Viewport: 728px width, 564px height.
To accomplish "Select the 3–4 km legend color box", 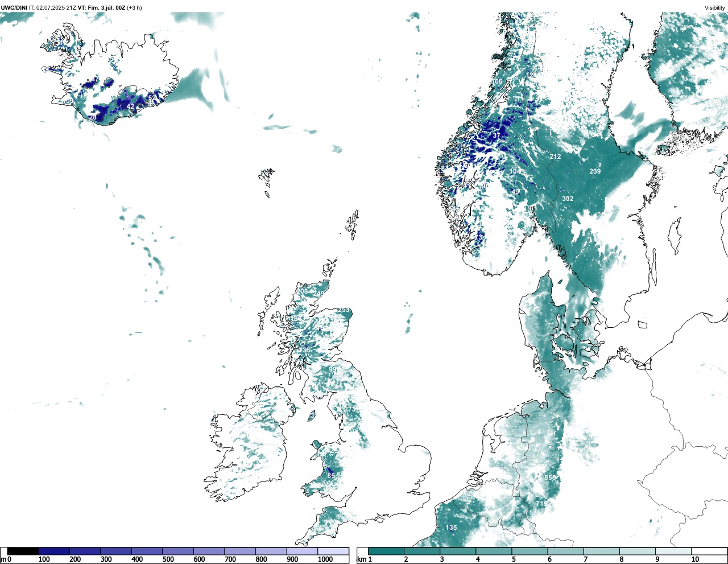I will [x=458, y=551].
